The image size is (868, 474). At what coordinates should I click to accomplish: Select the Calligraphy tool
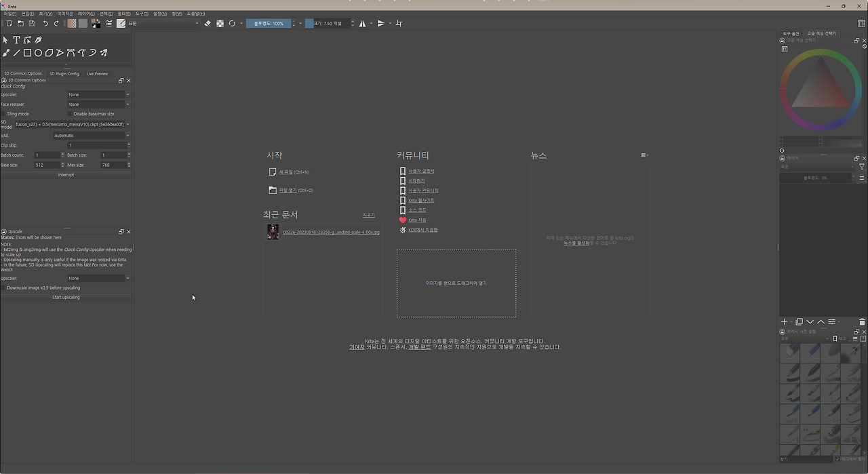coord(38,40)
